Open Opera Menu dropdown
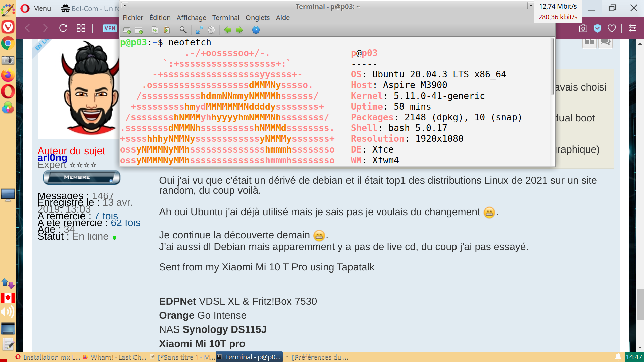 [36, 8]
